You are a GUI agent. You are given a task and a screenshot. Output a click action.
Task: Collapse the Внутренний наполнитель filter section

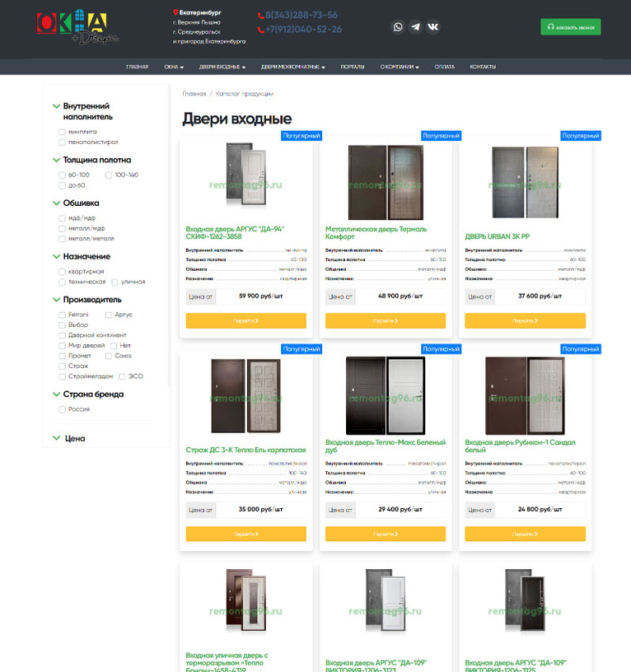pos(56,106)
